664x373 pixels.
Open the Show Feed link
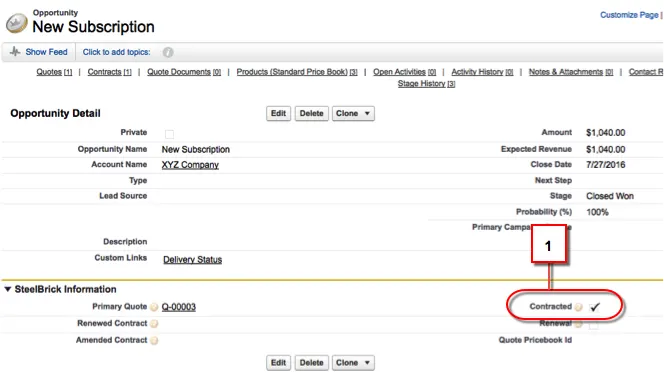pos(46,52)
